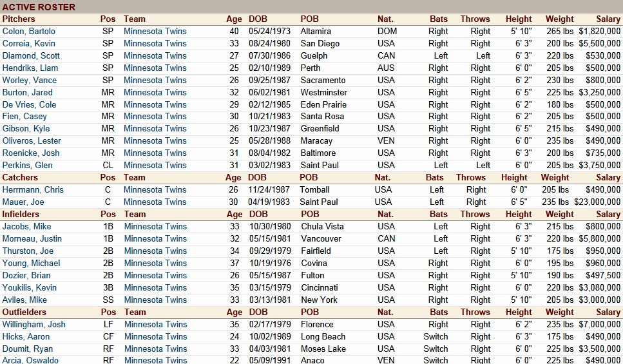Viewport: 623px width, 364px height.
Task: Open Young, Michael player page
Action: (x=32, y=264)
